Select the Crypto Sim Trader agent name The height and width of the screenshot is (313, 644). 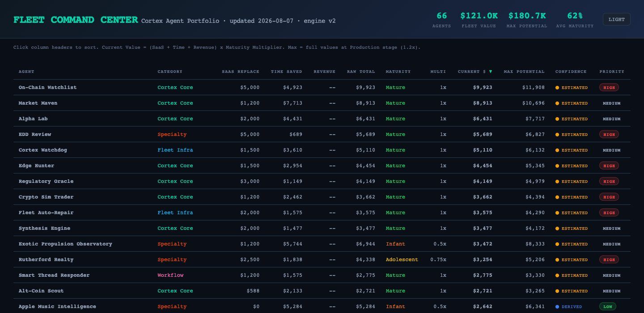46,197
